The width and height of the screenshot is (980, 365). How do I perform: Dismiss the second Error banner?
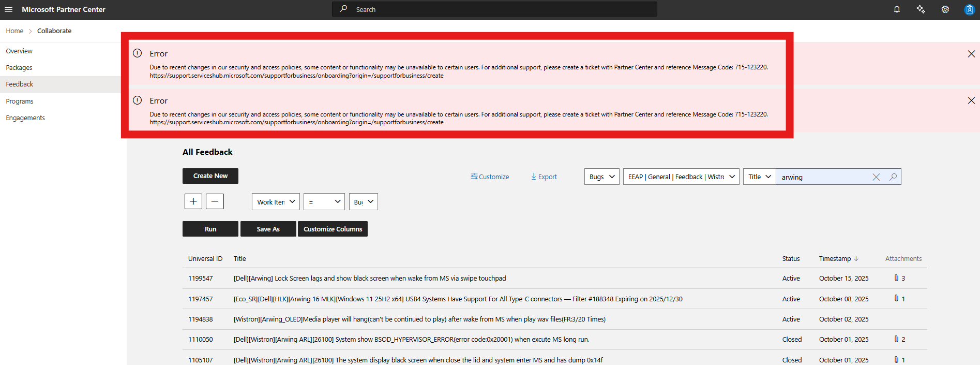point(971,100)
